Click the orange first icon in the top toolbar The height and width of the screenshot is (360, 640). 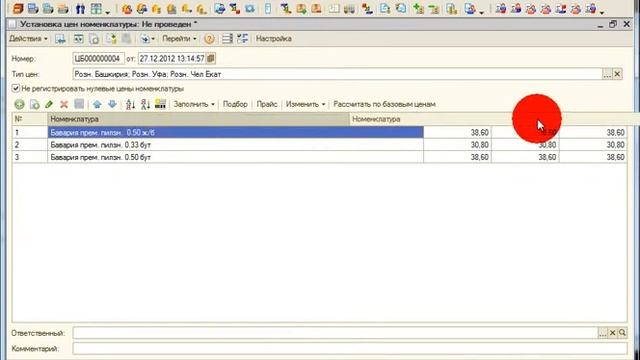[x=18, y=9]
